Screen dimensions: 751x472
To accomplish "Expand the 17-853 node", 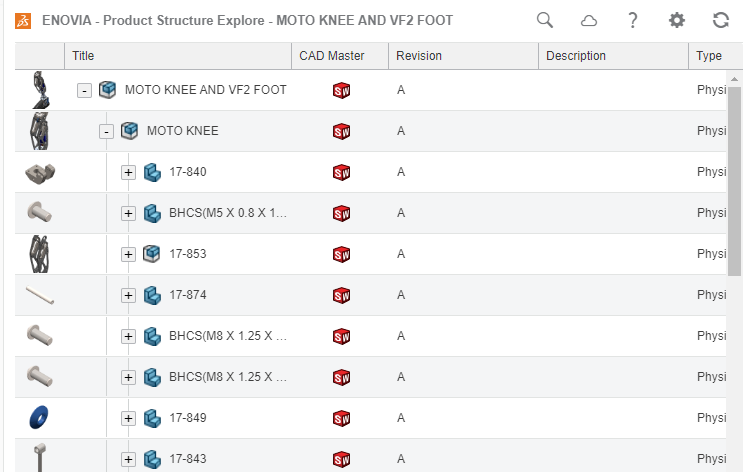I will pos(128,254).
